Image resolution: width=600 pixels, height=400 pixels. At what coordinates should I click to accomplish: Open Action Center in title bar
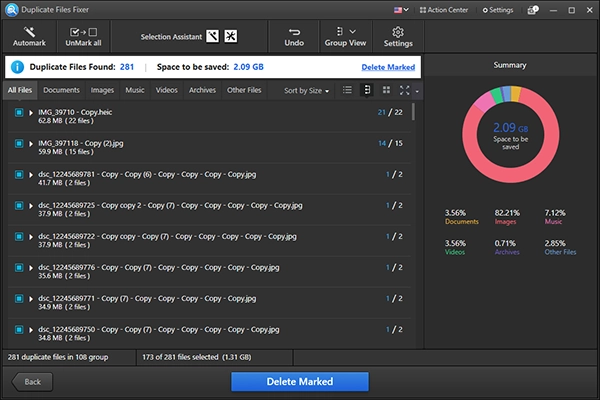[x=443, y=10]
